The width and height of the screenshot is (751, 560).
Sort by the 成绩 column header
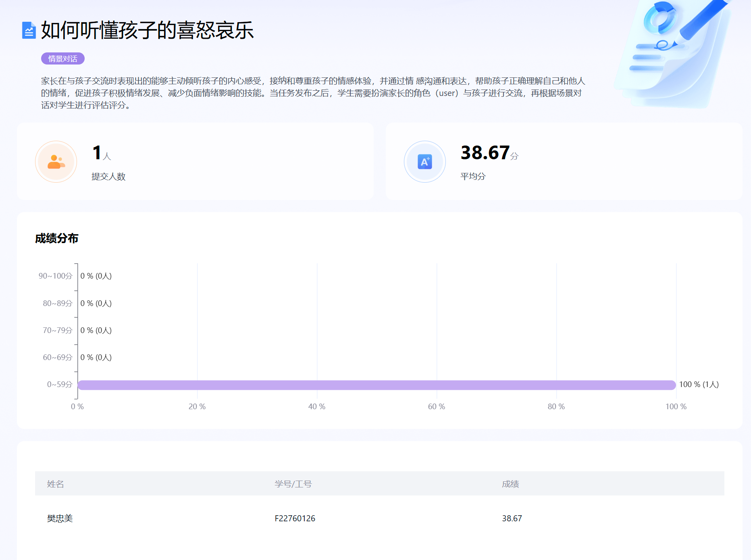tap(510, 484)
